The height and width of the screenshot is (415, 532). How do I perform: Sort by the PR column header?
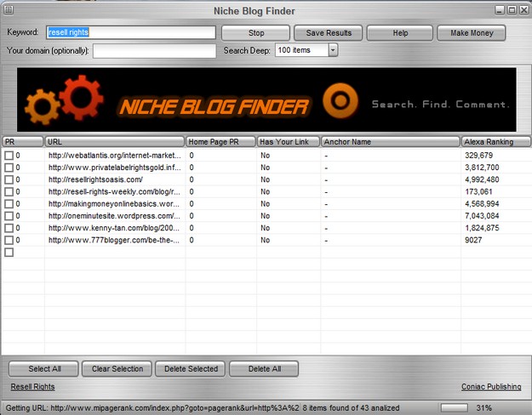23,142
